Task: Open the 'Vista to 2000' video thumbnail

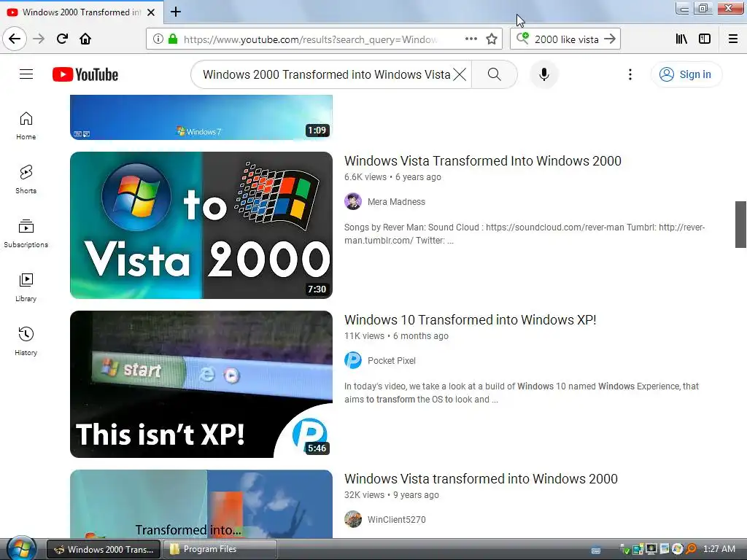Action: point(201,225)
